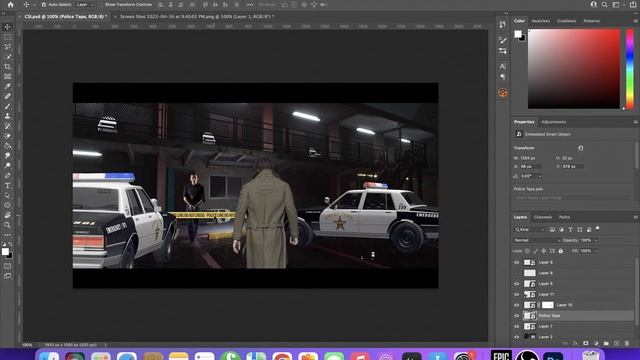
Task: Select the Lasso tool
Action: pyautogui.click(x=7, y=47)
